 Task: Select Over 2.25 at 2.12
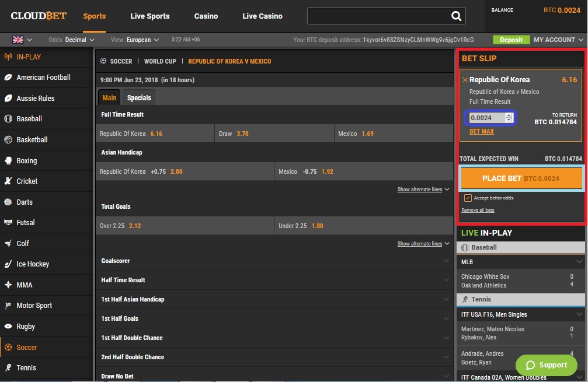click(x=185, y=226)
